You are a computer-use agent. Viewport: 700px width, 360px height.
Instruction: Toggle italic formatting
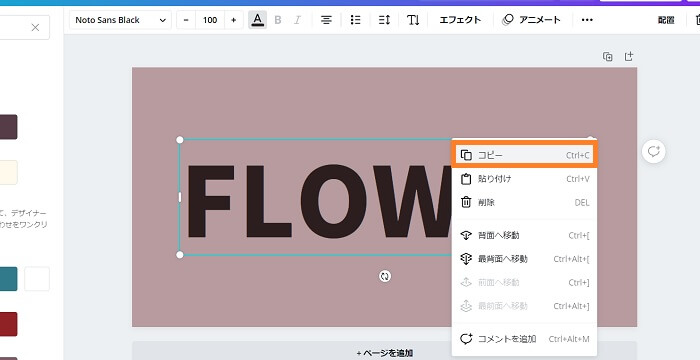pos(297,20)
